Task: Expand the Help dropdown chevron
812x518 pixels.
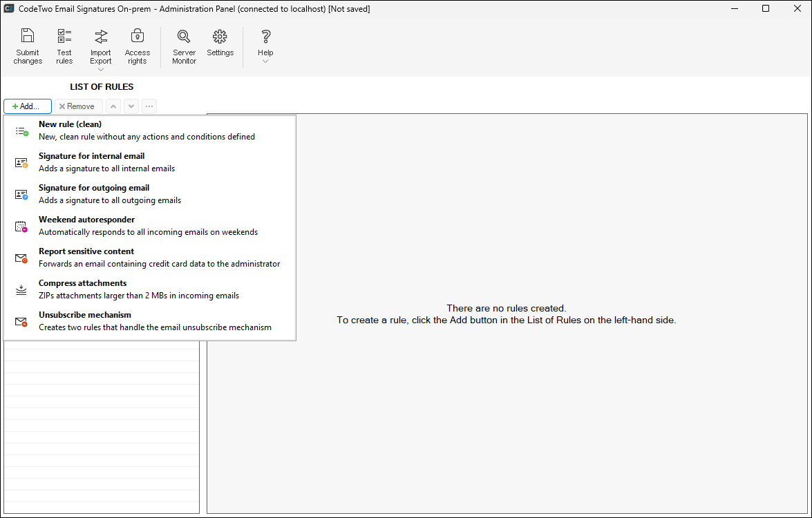Action: tap(265, 61)
